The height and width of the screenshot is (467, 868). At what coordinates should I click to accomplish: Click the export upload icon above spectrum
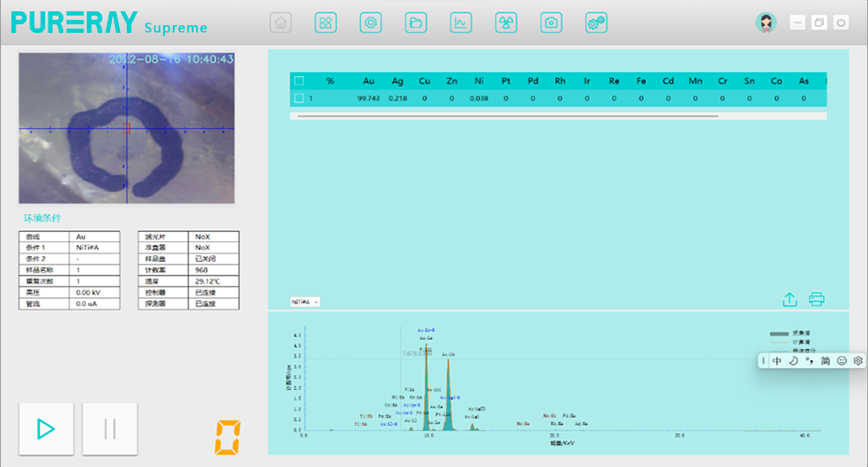tap(789, 299)
